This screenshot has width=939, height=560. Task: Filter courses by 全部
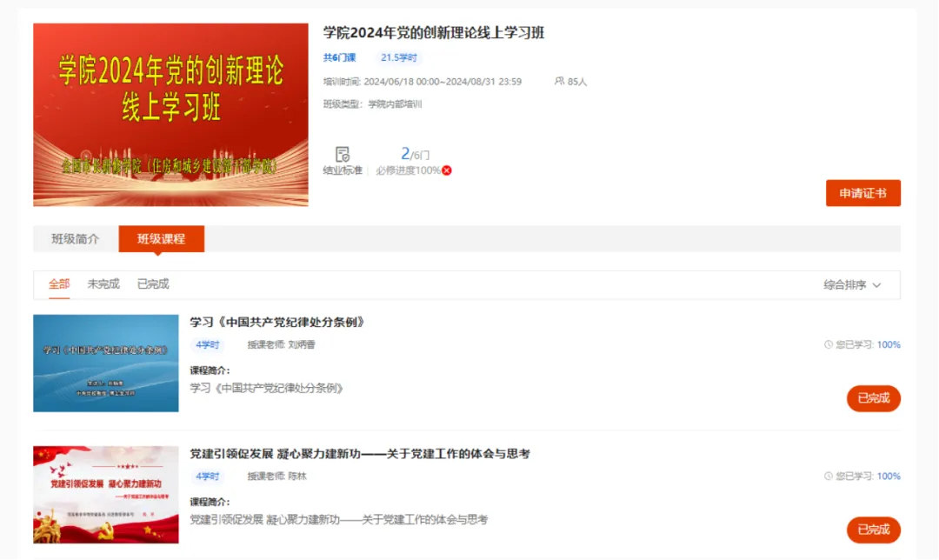pyautogui.click(x=59, y=283)
